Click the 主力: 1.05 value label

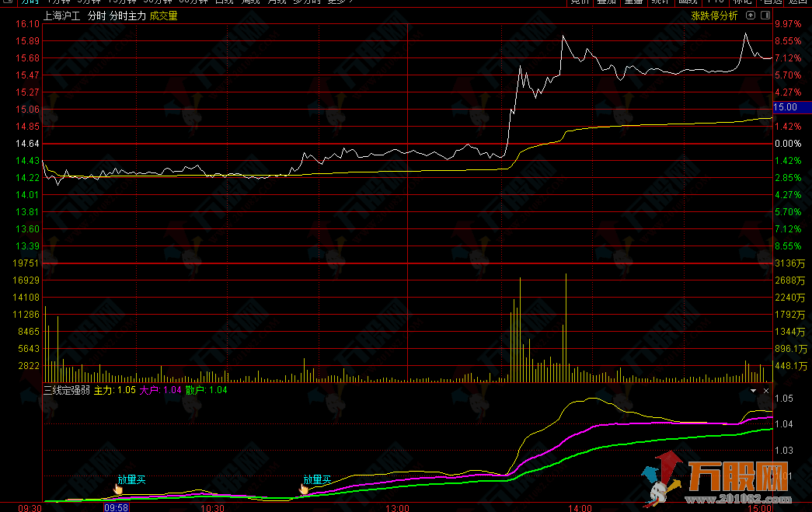click(x=114, y=390)
